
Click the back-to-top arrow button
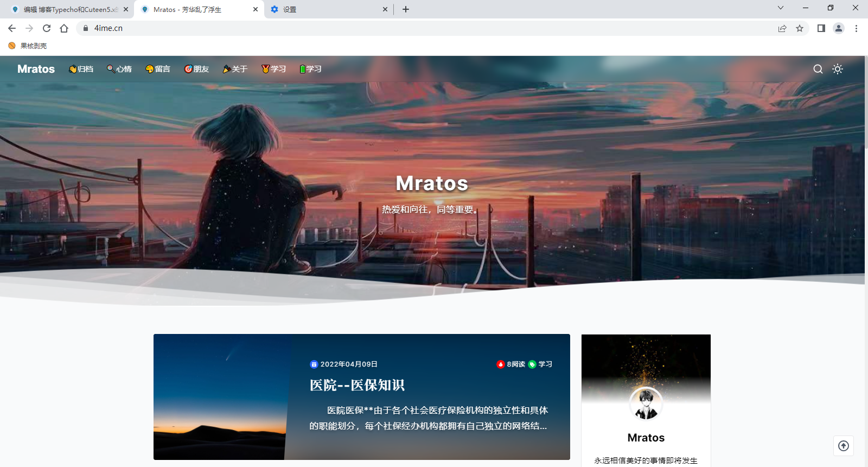844,446
